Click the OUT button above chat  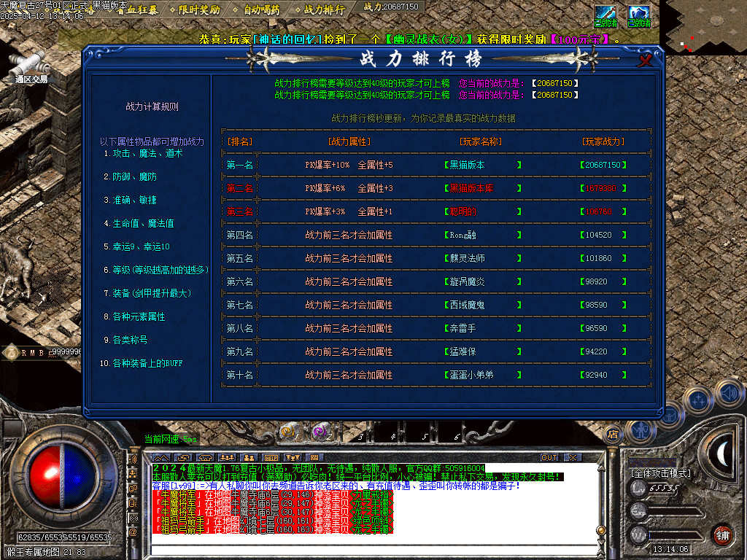[549, 457]
